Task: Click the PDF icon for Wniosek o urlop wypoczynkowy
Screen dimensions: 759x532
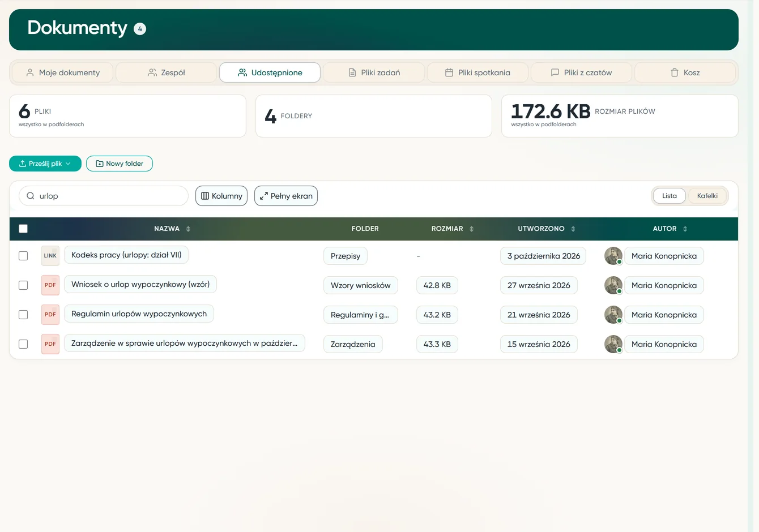Action: (50, 285)
